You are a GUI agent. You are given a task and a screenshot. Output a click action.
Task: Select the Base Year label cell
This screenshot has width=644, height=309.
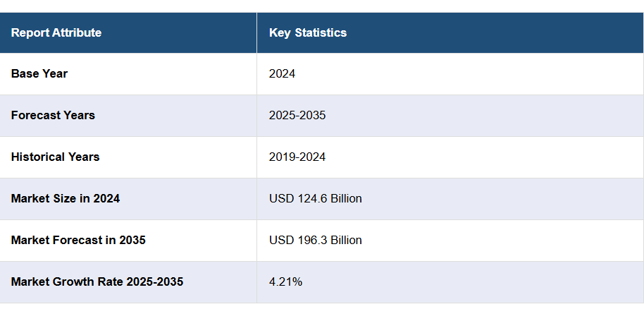[x=39, y=73]
